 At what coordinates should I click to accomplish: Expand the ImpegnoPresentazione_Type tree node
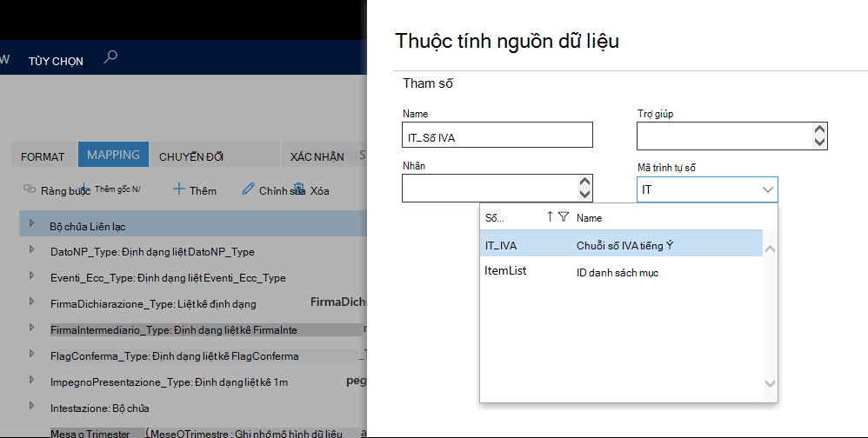pos(31,380)
